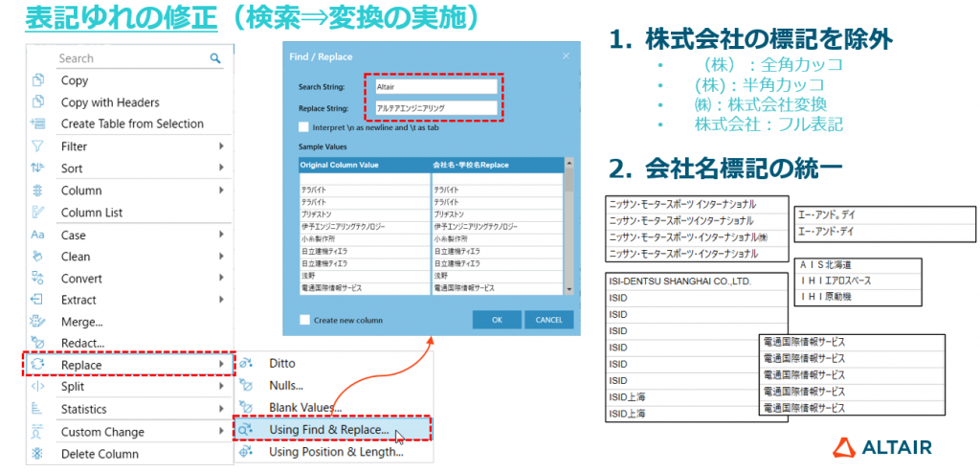Check the 'Create new column' box
The image size is (980, 472).
click(304, 320)
